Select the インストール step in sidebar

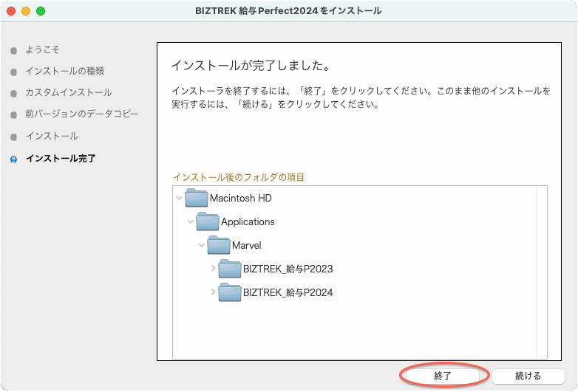(x=51, y=137)
